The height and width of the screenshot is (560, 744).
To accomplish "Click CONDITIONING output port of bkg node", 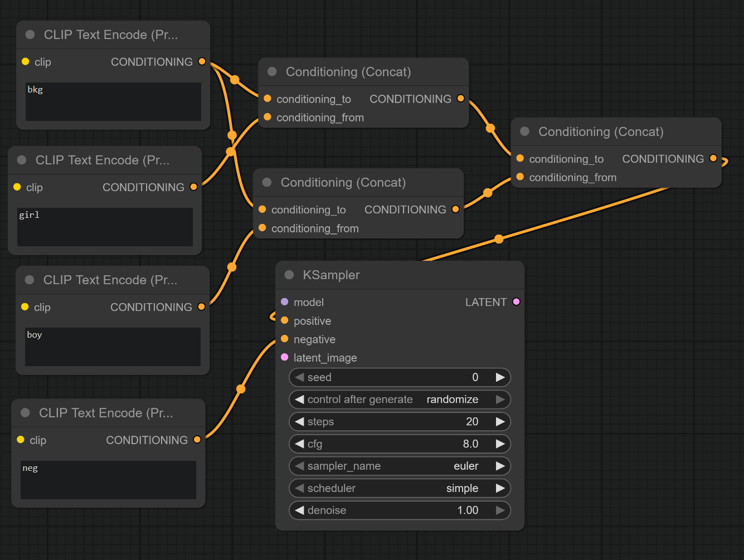I will (x=202, y=61).
